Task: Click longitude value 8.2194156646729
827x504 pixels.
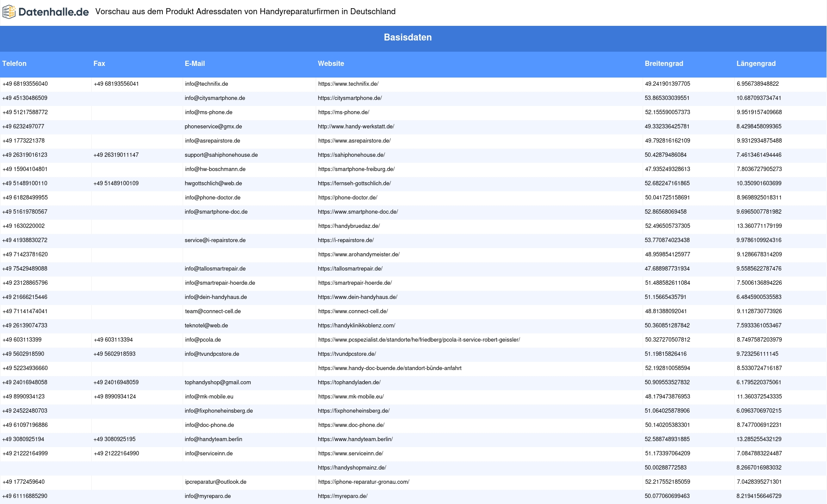Action: click(759, 496)
